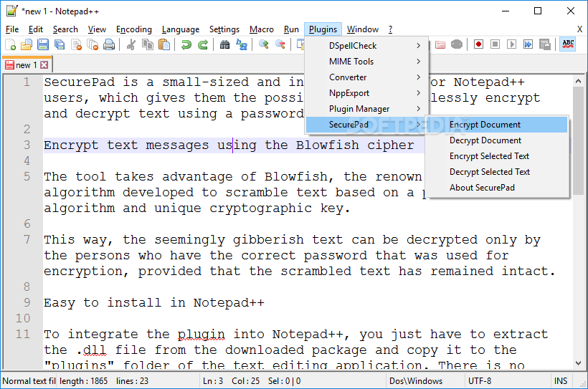The image size is (588, 389).
Task: Open the Macro menu
Action: tap(262, 29)
